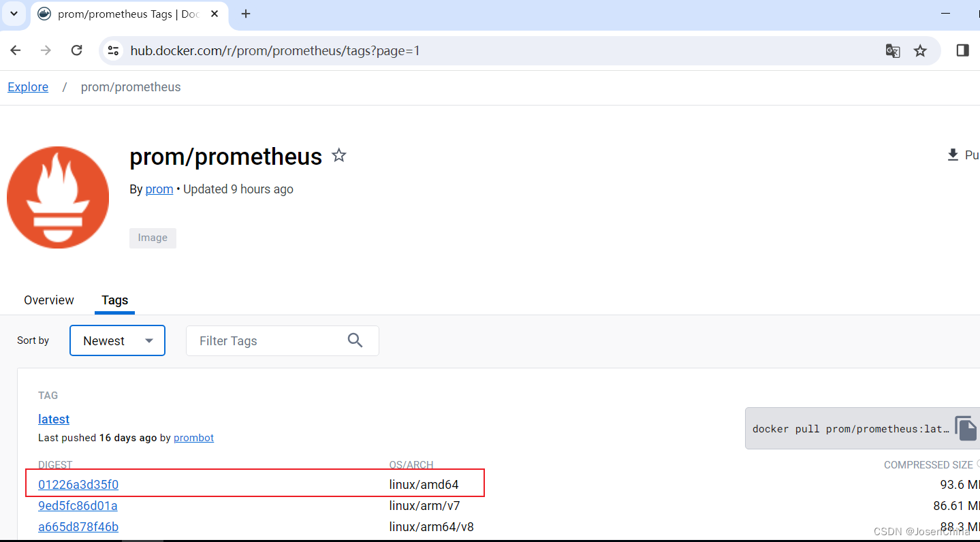View site information icon in address bar
The width and height of the screenshot is (980, 542).
tap(114, 50)
